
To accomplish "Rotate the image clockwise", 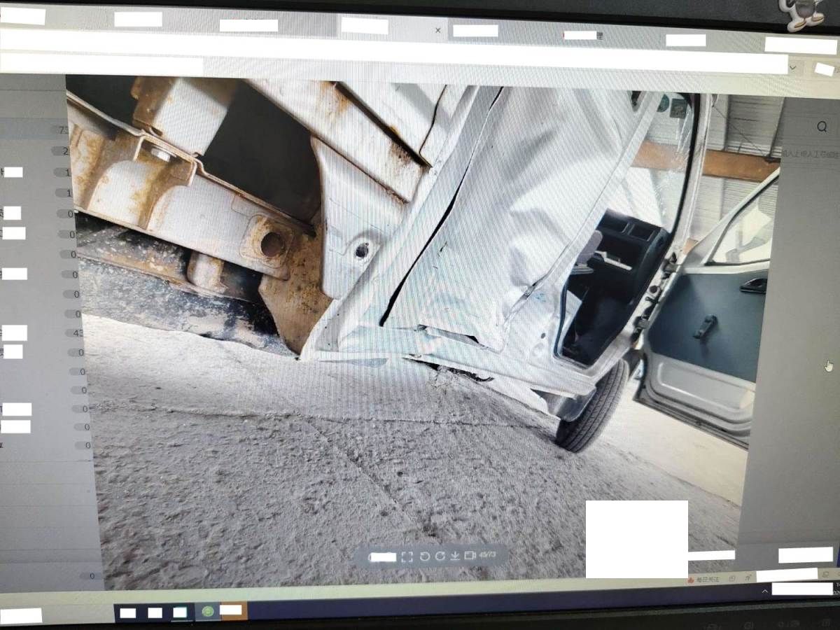I will pyautogui.click(x=440, y=556).
